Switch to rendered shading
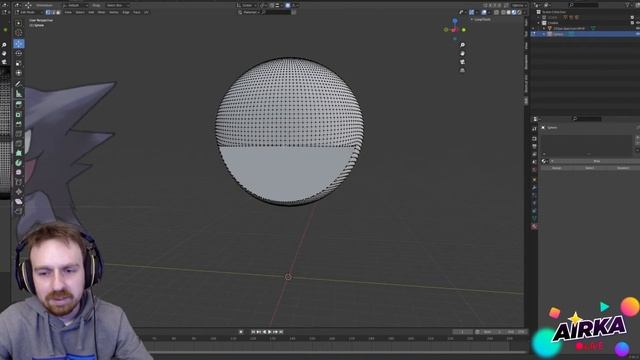640x360 pixels. click(x=519, y=12)
